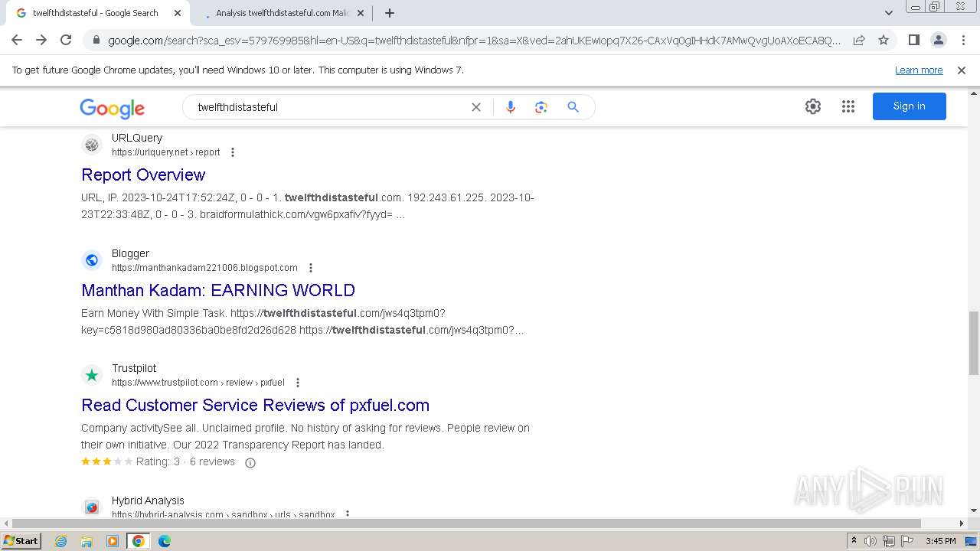The height and width of the screenshot is (551, 980).
Task: Open Chrome three-dot menu
Action: click(962, 40)
